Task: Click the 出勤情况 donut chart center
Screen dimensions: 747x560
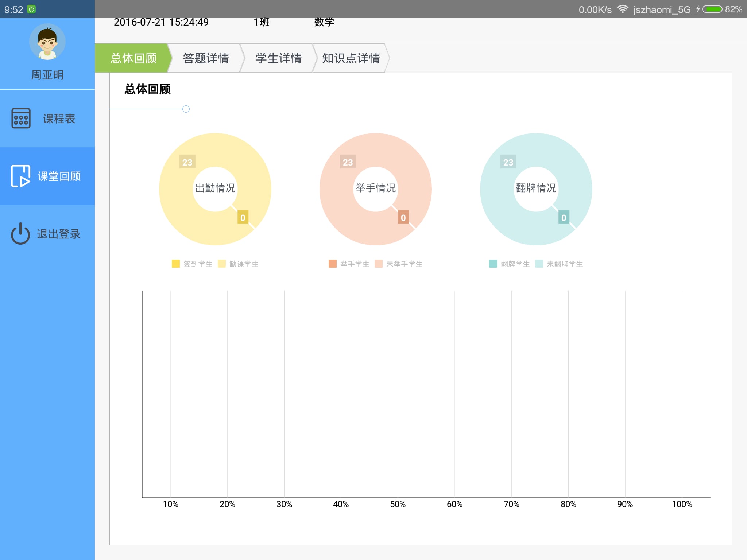Action: pos(215,188)
